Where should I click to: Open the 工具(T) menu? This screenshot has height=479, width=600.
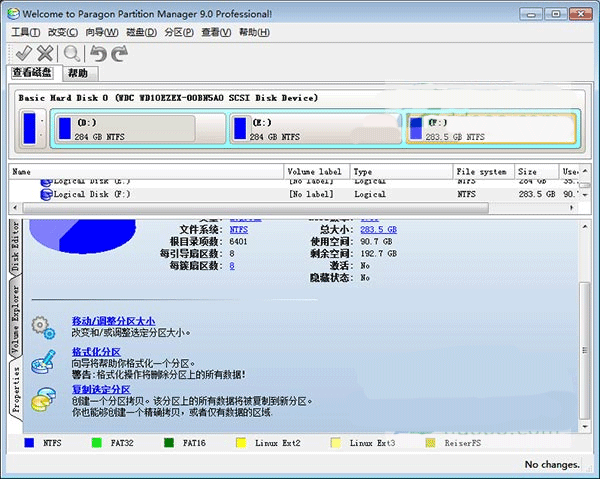pyautogui.click(x=24, y=32)
